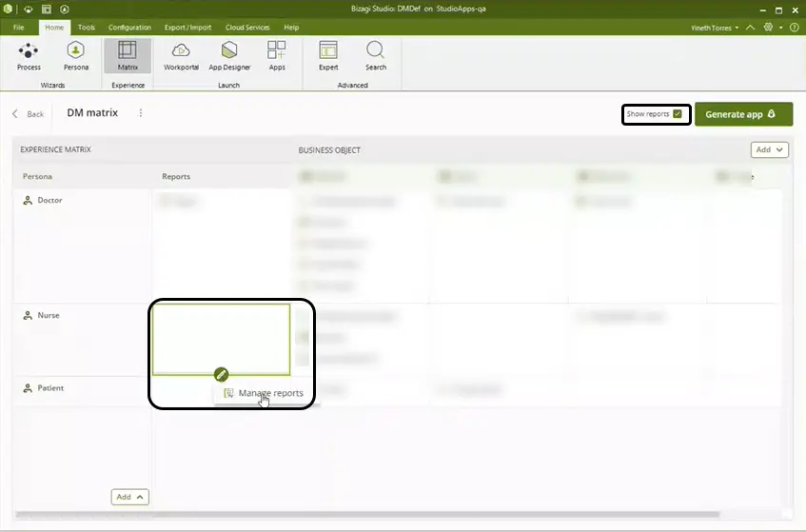Click the eye icon in the title bar

coord(29,10)
